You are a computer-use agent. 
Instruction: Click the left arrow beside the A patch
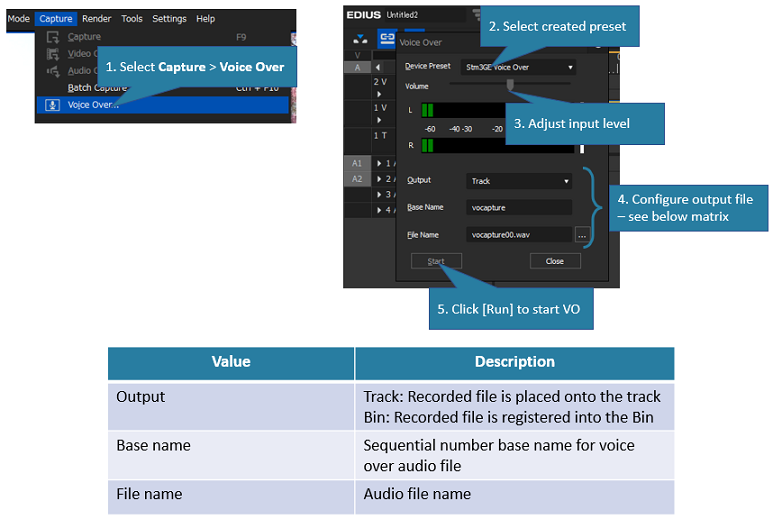[x=378, y=68]
